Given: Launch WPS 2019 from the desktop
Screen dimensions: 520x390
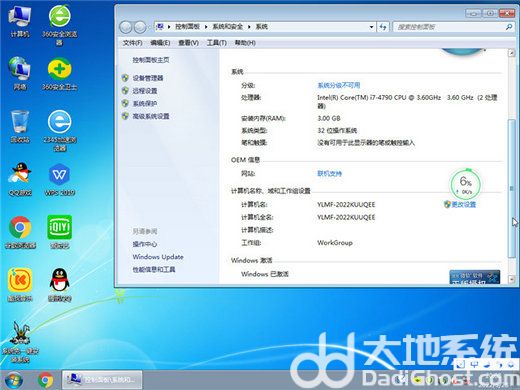Looking at the screenshot, I should pyautogui.click(x=60, y=179).
